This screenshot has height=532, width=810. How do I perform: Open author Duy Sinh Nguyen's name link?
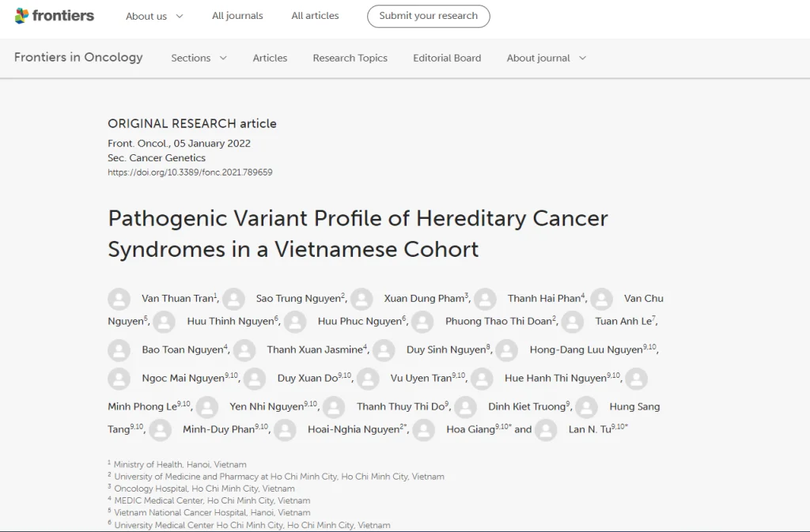[x=446, y=350]
